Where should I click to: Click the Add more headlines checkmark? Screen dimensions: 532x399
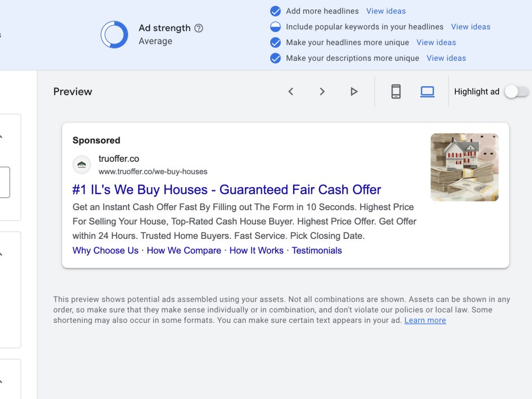[x=276, y=11]
